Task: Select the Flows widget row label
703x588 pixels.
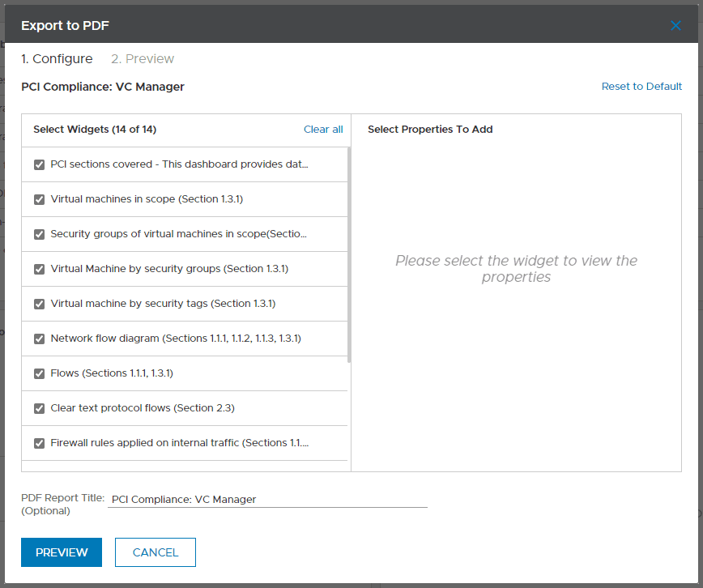Action: coord(112,373)
